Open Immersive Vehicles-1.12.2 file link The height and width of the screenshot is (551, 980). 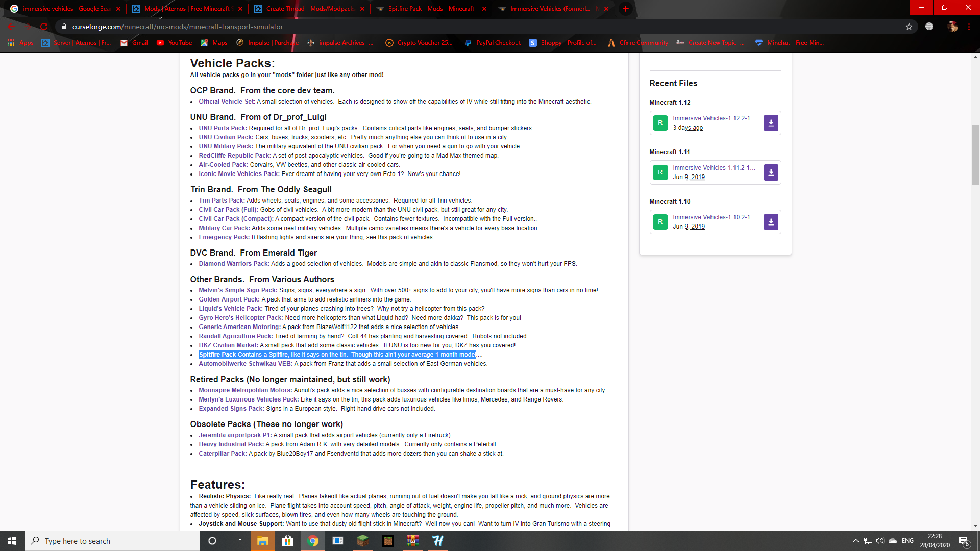coord(714,118)
